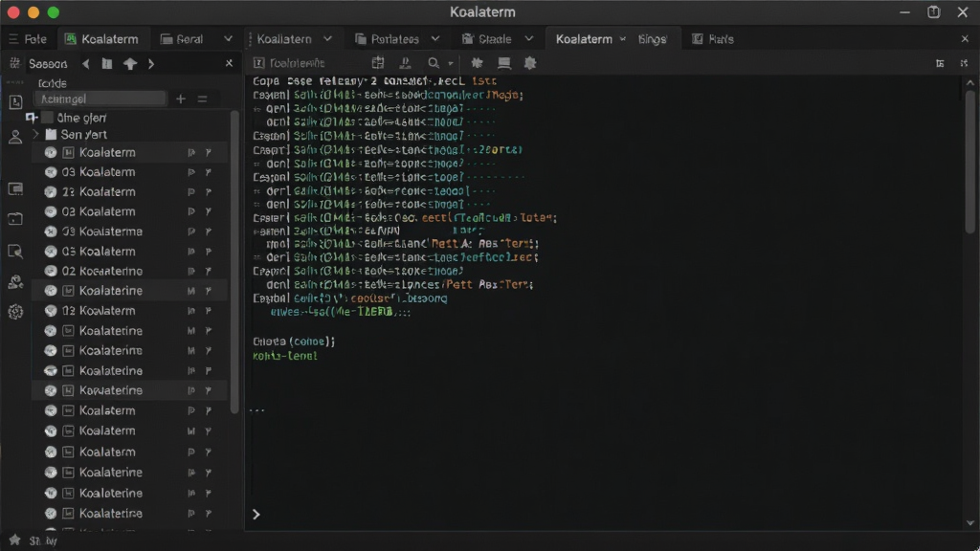Click the left of the two icons at the toolbar's far right
Screen dimensions: 980x551
940,63
